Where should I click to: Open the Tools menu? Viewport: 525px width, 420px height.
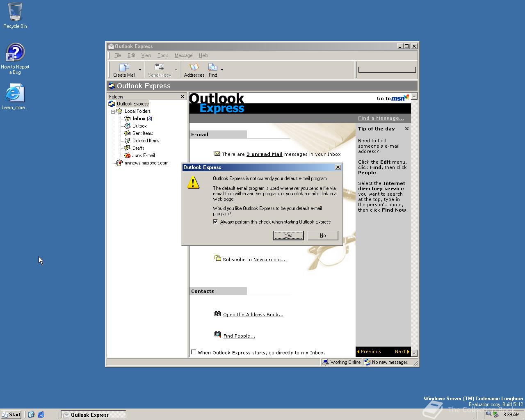(x=163, y=55)
